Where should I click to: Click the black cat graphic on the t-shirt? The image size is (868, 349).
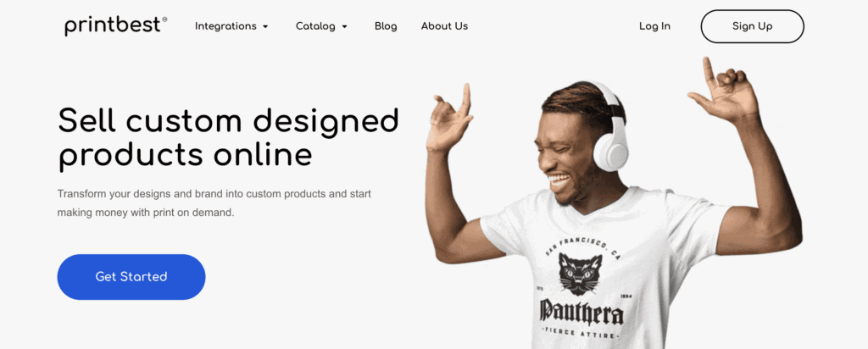pos(580,274)
